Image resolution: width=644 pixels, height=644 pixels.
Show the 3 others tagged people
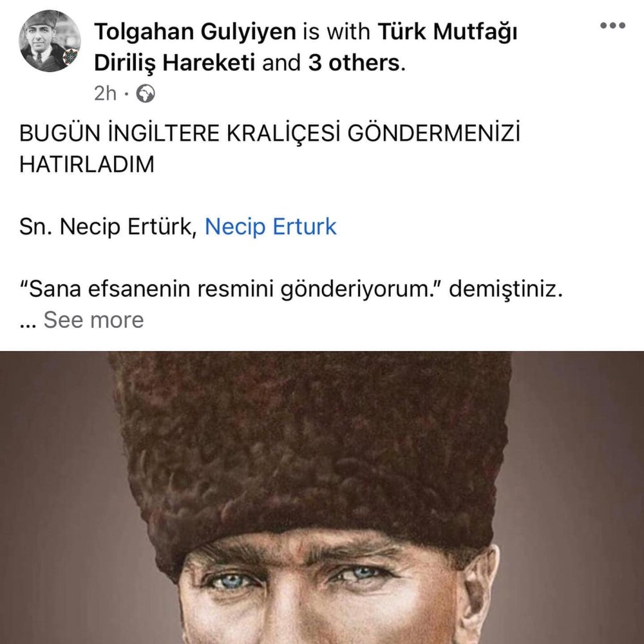(354, 63)
